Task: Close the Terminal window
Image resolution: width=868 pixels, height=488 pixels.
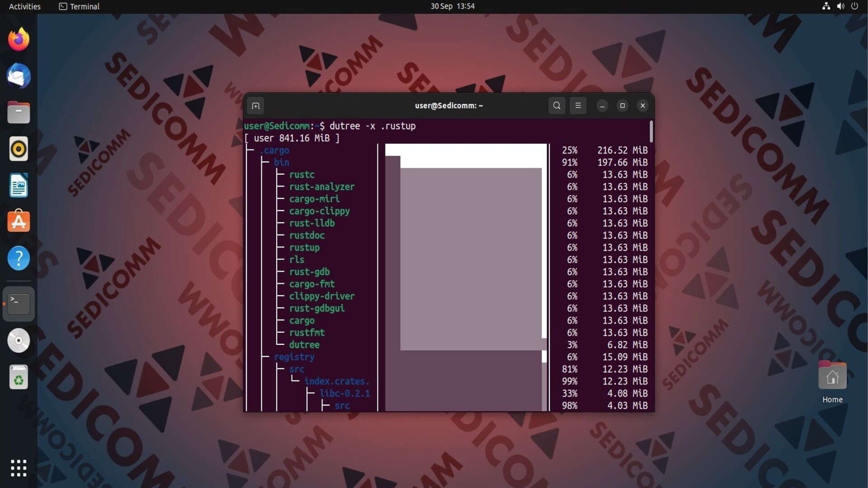Action: pos(642,106)
